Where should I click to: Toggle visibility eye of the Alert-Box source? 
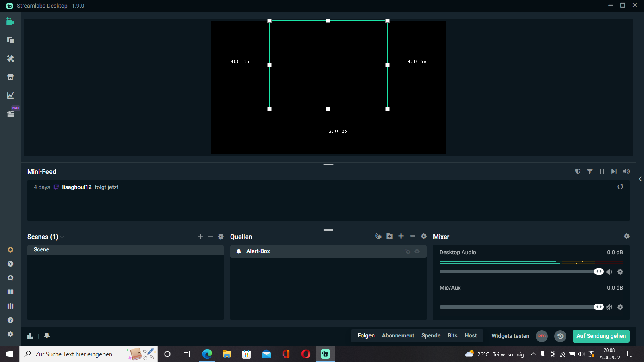pyautogui.click(x=417, y=251)
